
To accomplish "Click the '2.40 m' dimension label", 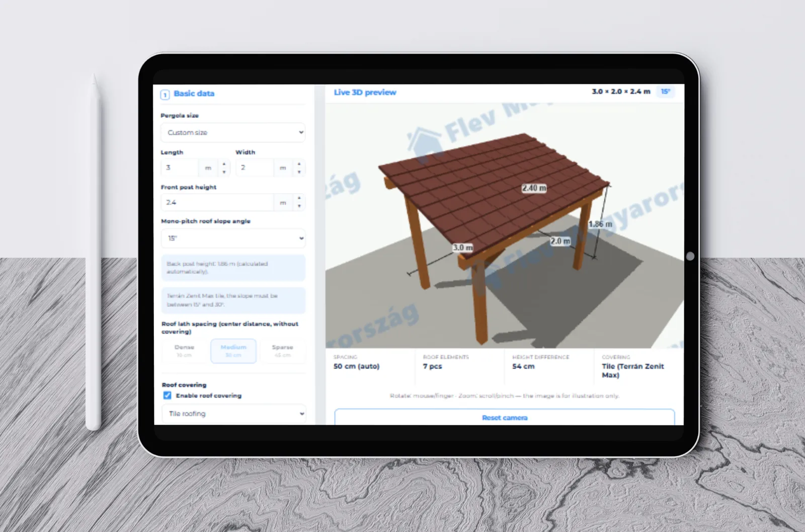I will (534, 188).
